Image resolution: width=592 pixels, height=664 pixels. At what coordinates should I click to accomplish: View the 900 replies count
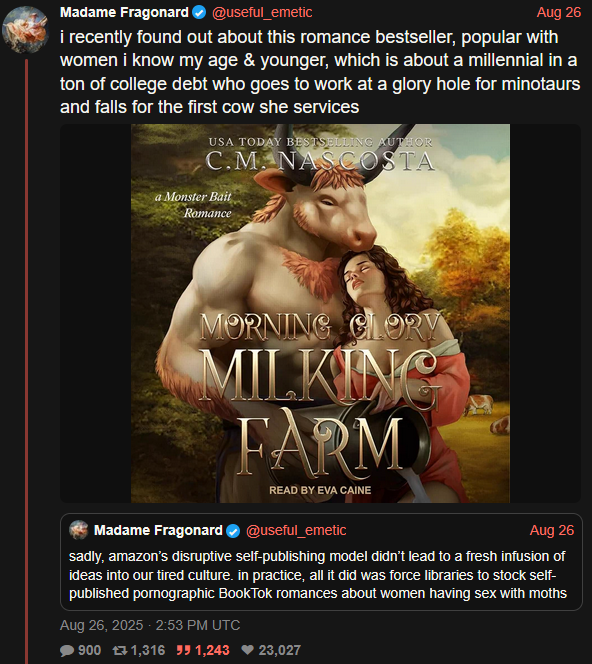point(89,650)
